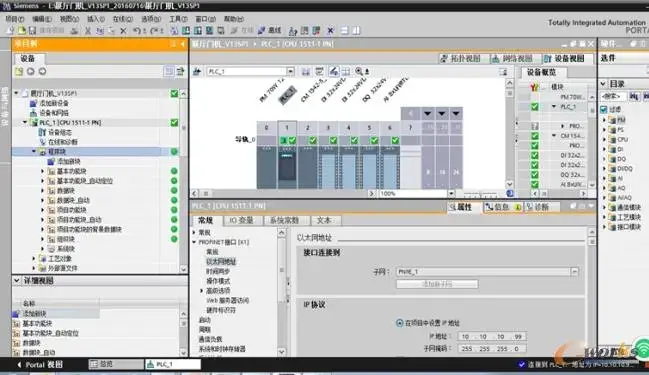Click green check under rack slot 6
This screenshot has height=375, width=649.
pos(395,141)
